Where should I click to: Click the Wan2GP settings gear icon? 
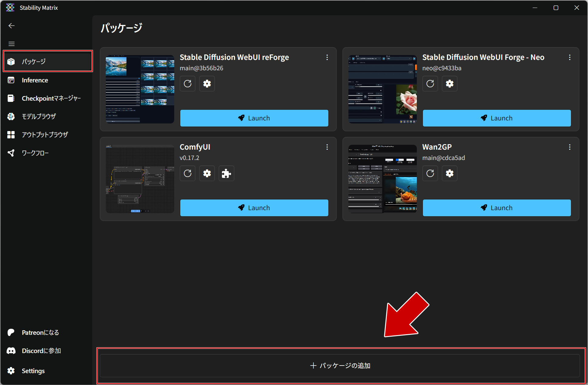point(450,173)
